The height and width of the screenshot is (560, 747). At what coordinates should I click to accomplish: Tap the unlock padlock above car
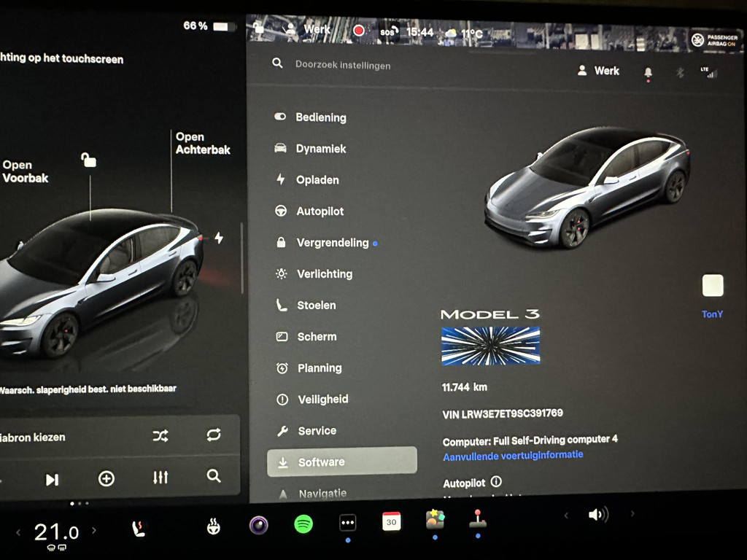click(x=89, y=160)
